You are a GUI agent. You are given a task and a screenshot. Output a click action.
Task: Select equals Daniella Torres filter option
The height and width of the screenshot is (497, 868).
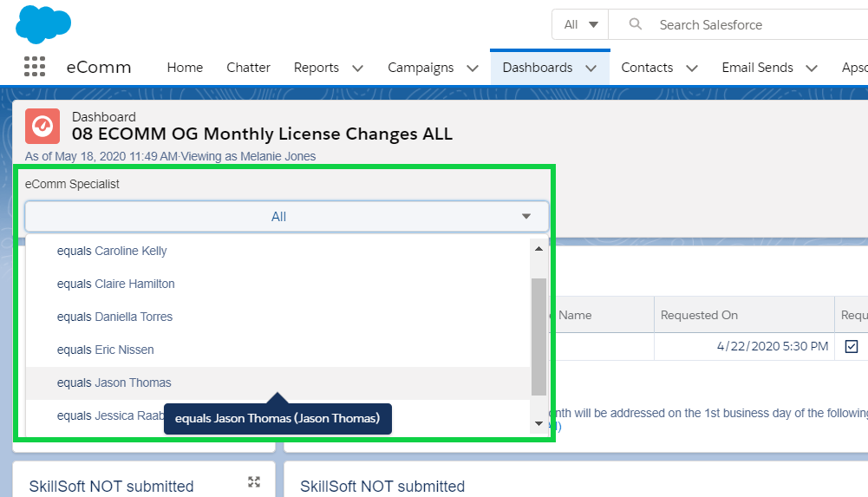(x=277, y=317)
